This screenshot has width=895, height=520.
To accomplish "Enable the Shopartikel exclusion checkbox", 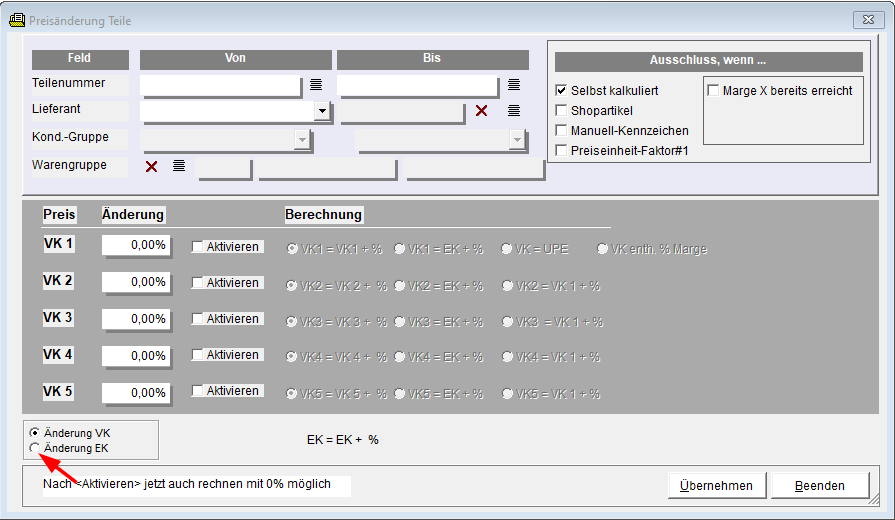I will pyautogui.click(x=561, y=110).
